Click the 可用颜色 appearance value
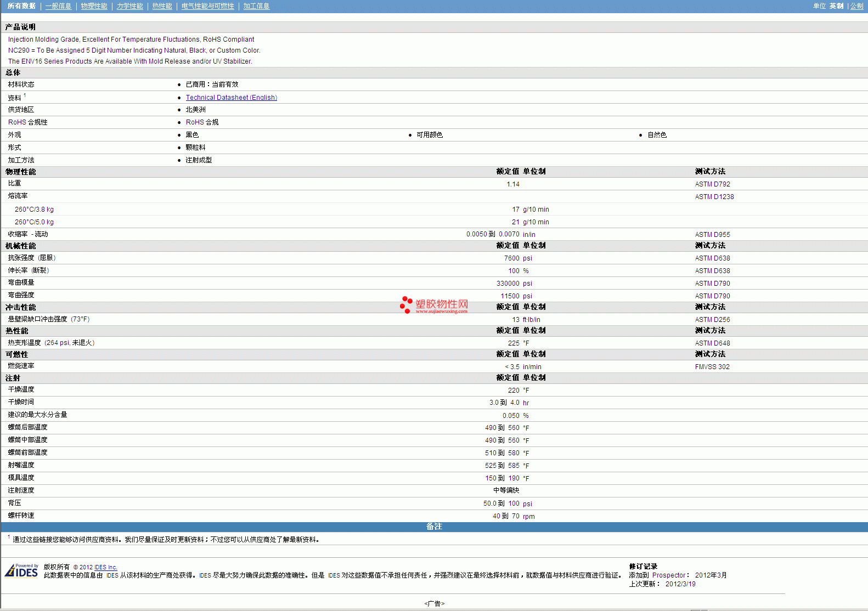868x611 pixels. point(430,135)
